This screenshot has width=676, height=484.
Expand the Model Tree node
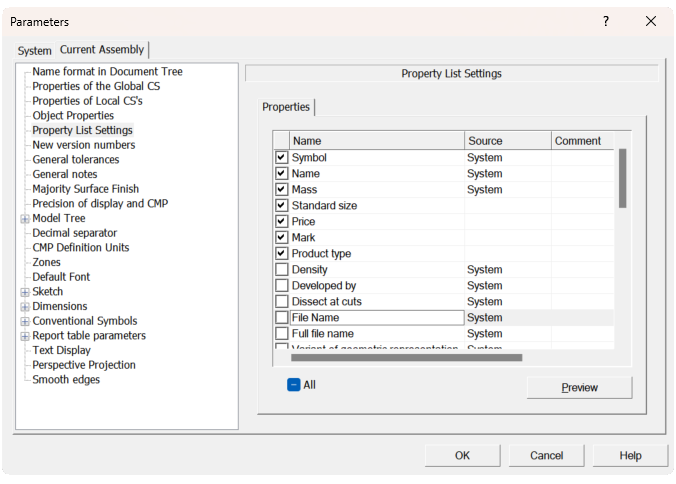click(25, 219)
